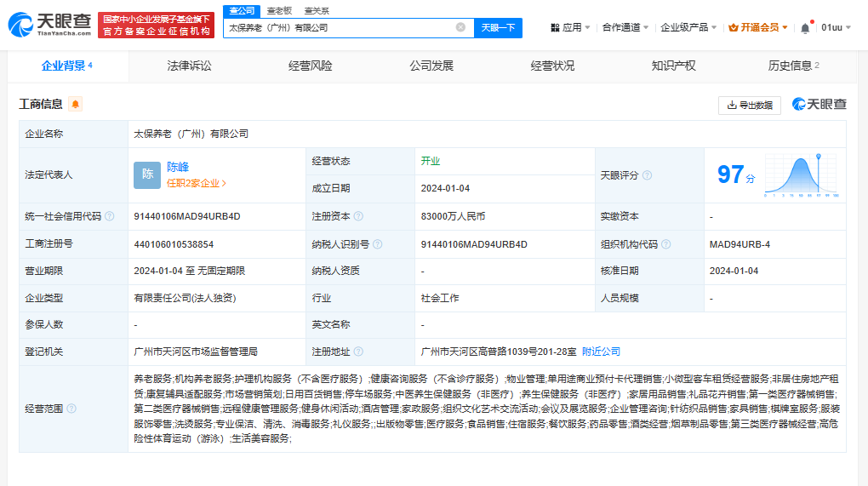Click help icon next to 经营范围
This screenshot has width=868, height=486.
tap(71, 409)
